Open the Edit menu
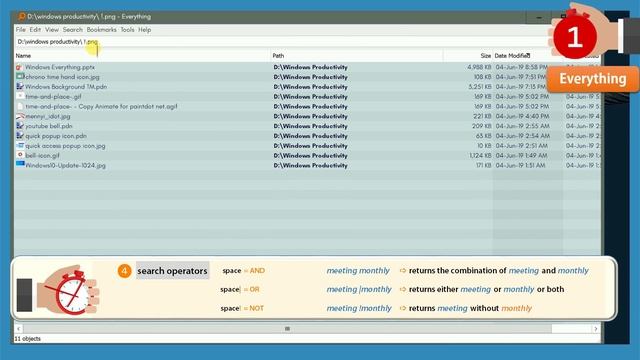Viewport: 640px width, 360px height. pos(35,30)
